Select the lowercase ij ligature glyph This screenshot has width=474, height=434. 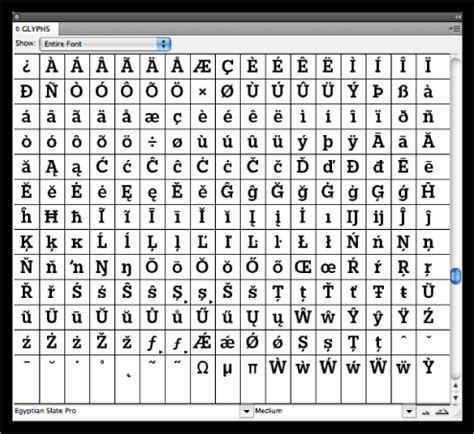378,217
